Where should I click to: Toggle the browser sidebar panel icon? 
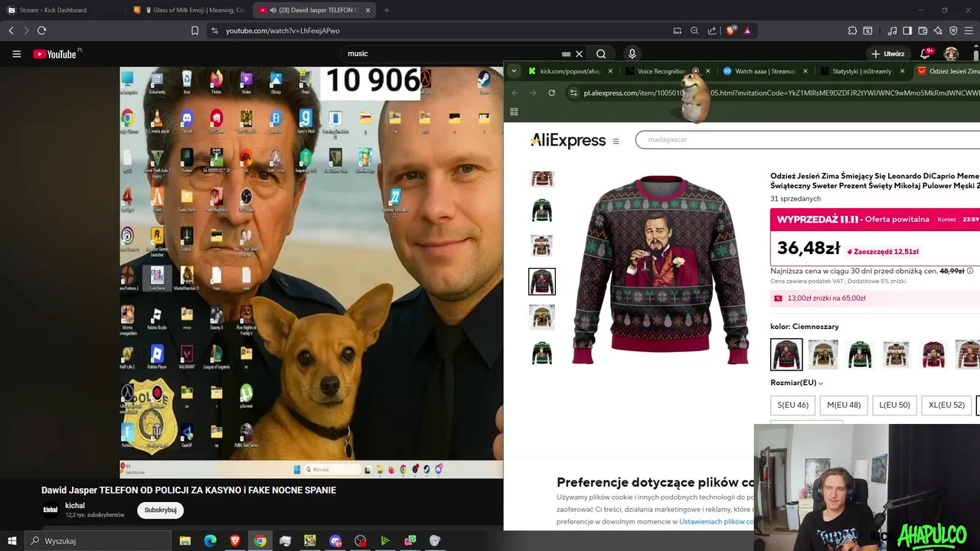click(907, 31)
